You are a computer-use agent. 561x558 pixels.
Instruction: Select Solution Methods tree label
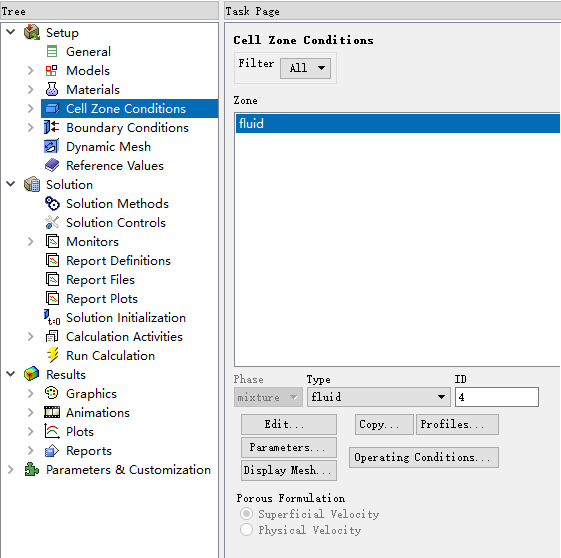(x=117, y=203)
